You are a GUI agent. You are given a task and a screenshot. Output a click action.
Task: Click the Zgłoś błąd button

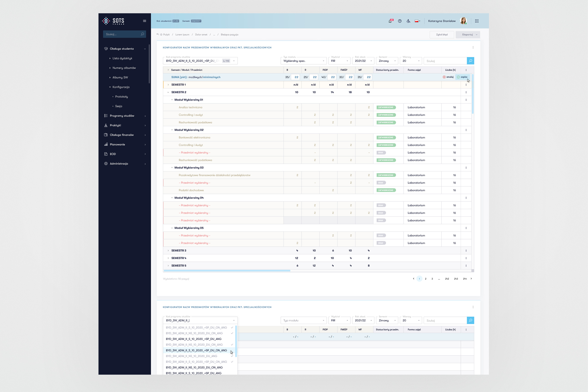[442, 35]
